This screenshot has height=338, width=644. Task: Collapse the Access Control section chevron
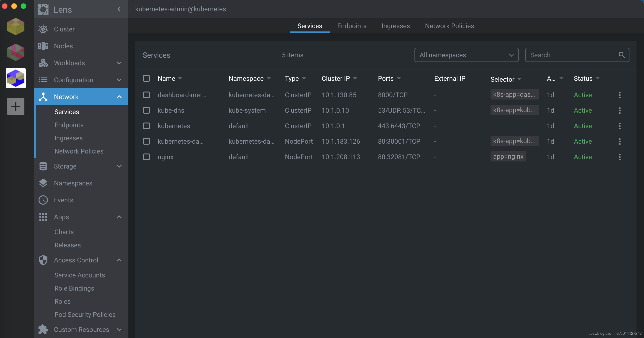point(119,260)
